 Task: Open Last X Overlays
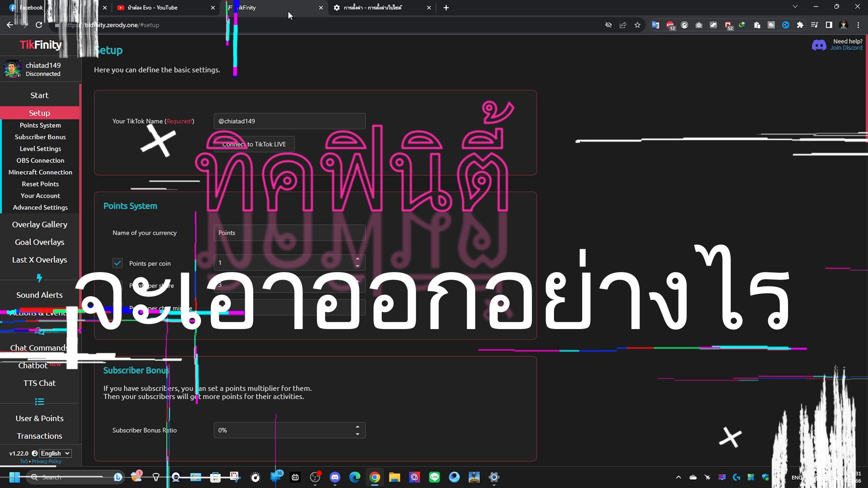click(x=39, y=260)
